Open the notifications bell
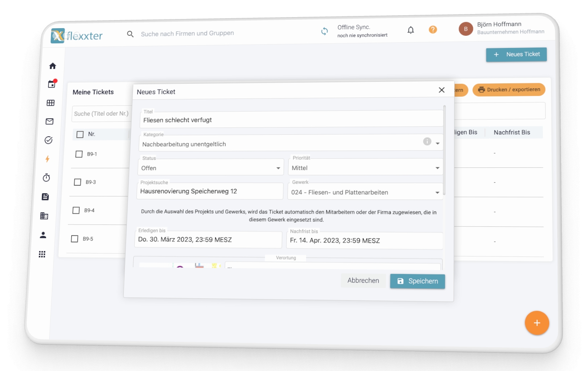This screenshot has height=371, width=588. [x=411, y=30]
